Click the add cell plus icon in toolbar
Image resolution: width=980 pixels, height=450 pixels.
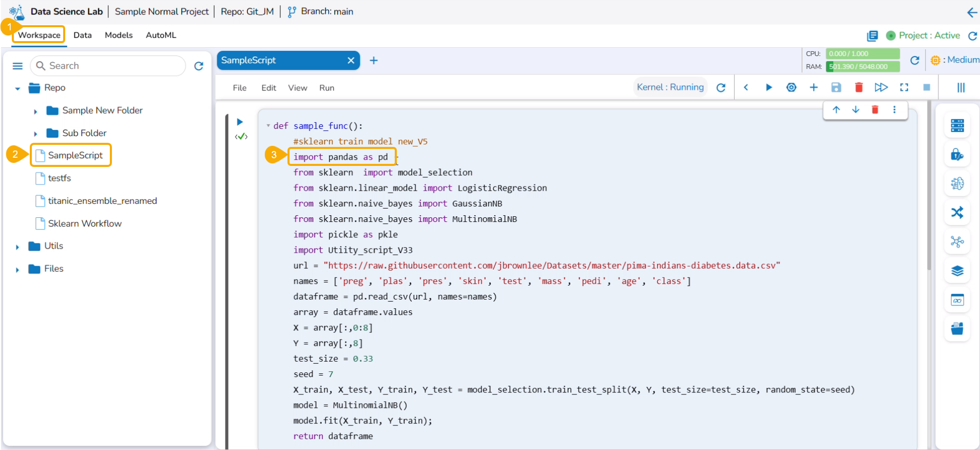coord(814,87)
